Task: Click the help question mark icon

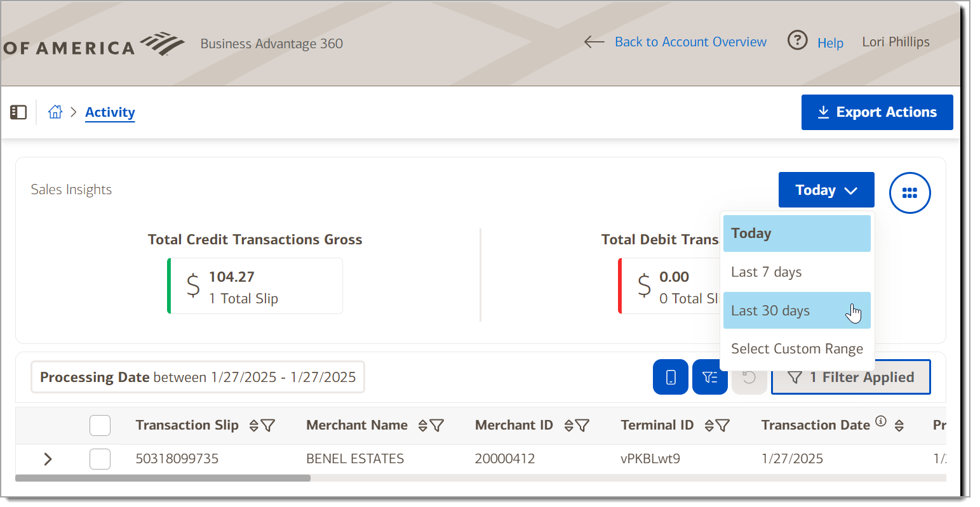Action: click(x=797, y=41)
